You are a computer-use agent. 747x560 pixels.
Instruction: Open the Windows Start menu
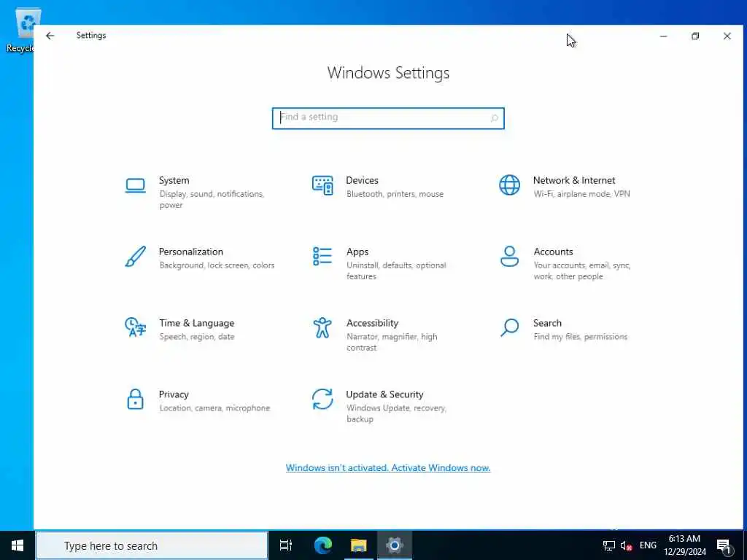18,545
